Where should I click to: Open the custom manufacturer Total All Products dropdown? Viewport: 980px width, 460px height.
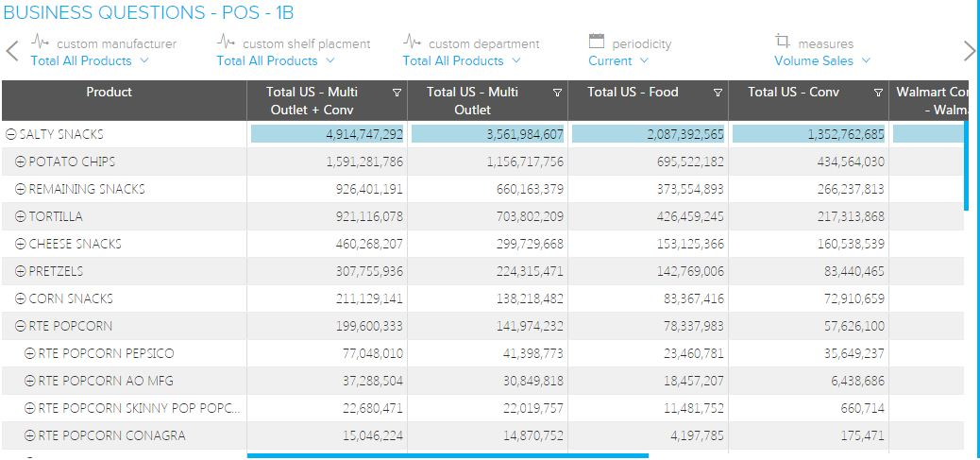pos(90,60)
